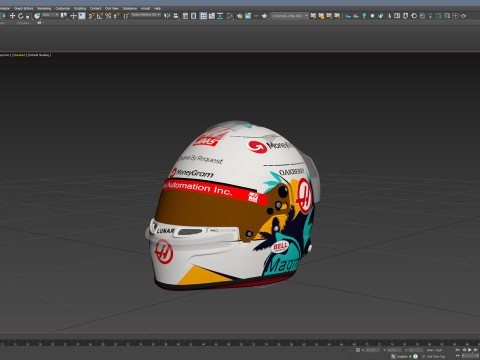Click the Standard viewport label
Screen dimensions: 480x360
[19, 55]
